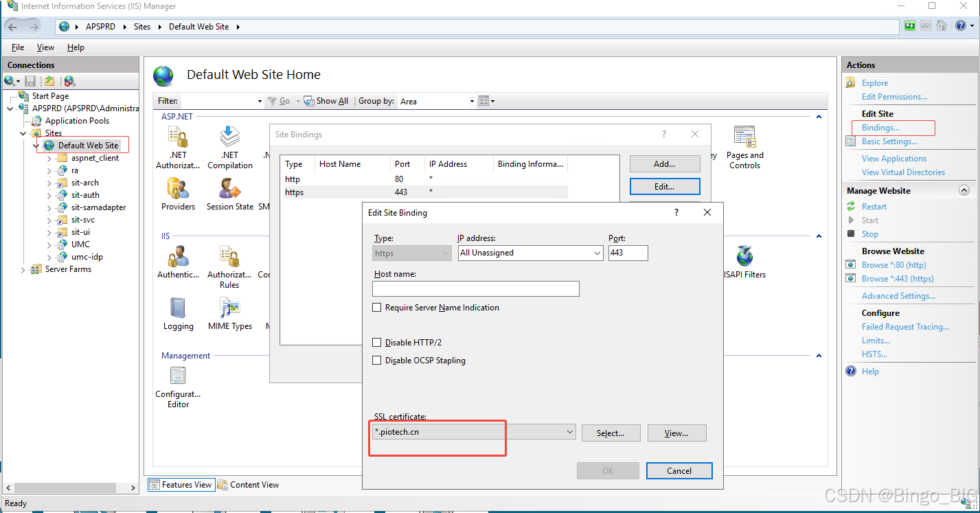Toggle Disable HTTP/2 checkbox
This screenshot has width=980, height=513.
pos(376,343)
